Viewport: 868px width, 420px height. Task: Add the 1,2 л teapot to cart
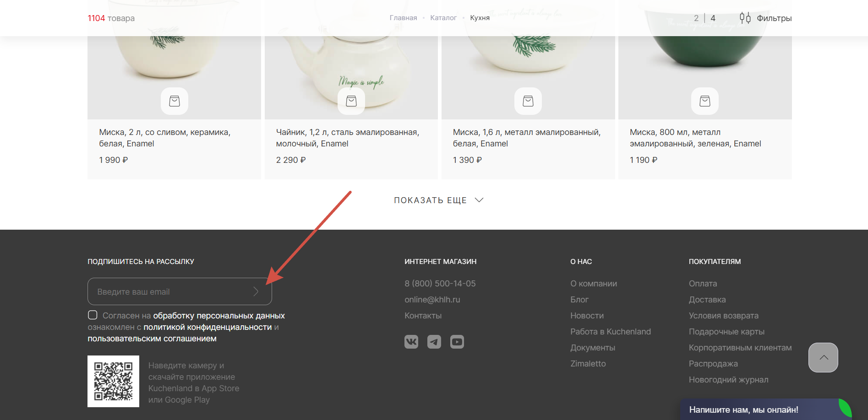[351, 101]
